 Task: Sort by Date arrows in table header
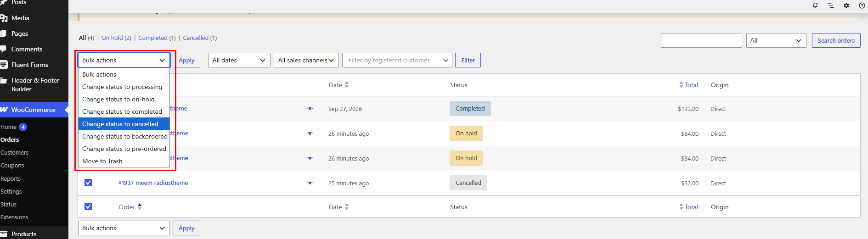tap(347, 85)
